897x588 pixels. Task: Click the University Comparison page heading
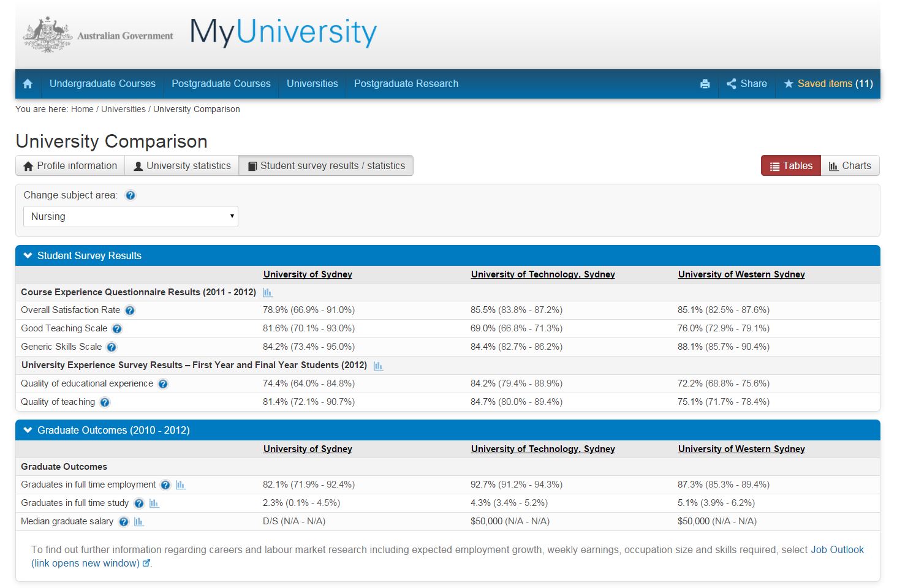112,141
